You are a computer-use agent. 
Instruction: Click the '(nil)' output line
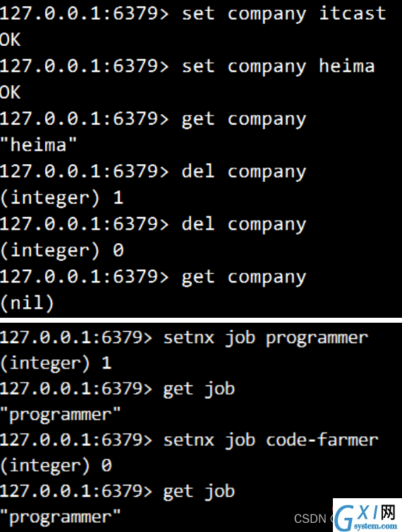(28, 303)
